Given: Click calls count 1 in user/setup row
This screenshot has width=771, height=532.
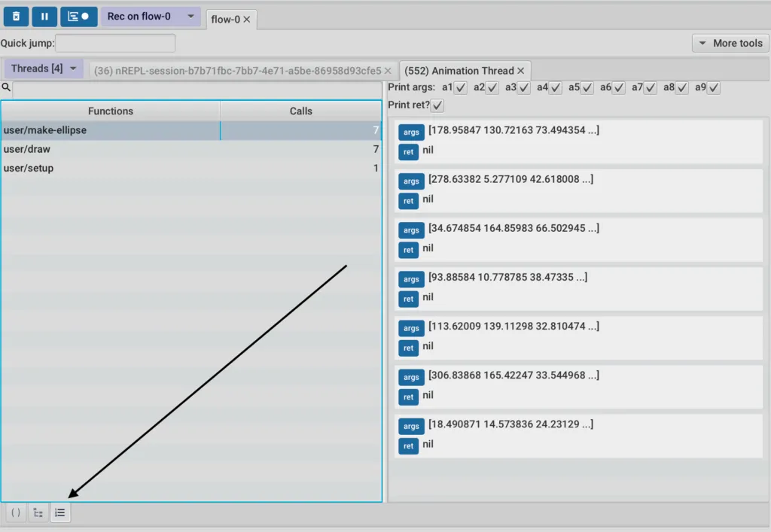Looking at the screenshot, I should pyautogui.click(x=376, y=168).
